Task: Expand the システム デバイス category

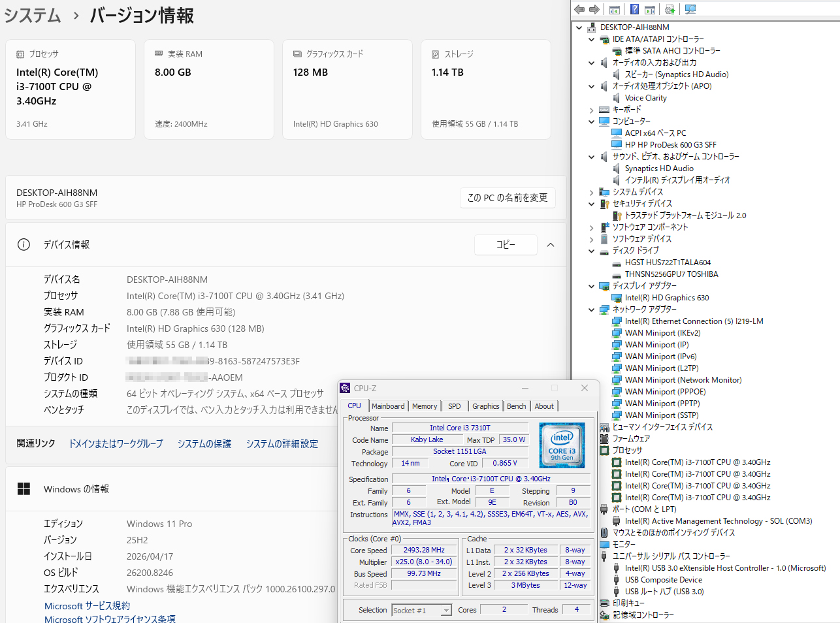Action: pyautogui.click(x=591, y=191)
